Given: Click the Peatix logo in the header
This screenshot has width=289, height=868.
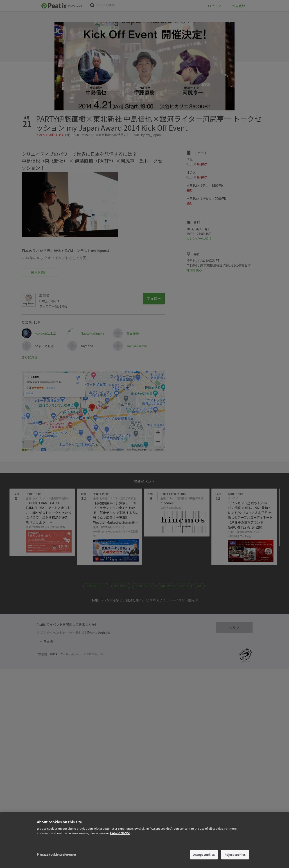Looking at the screenshot, I should click(62, 6).
